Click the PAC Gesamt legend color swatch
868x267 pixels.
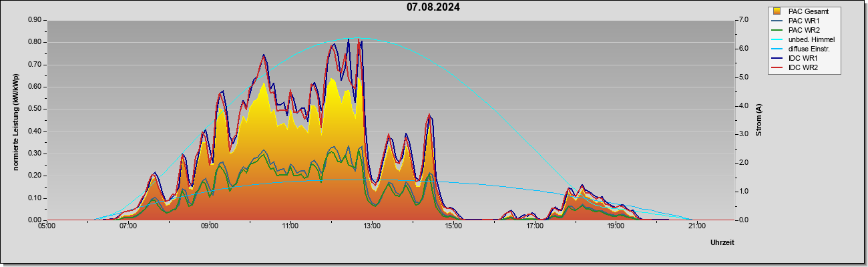(777, 11)
